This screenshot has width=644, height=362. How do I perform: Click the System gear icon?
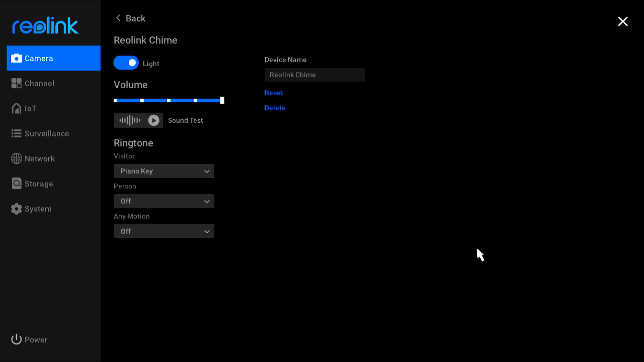16,209
